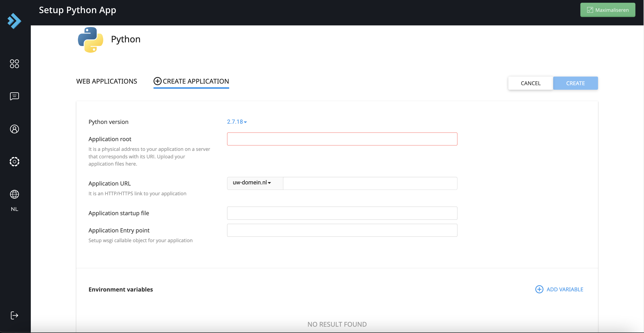Open the uw-domein.nl domain dropdown
Screen dimensions: 644x333
point(252,183)
